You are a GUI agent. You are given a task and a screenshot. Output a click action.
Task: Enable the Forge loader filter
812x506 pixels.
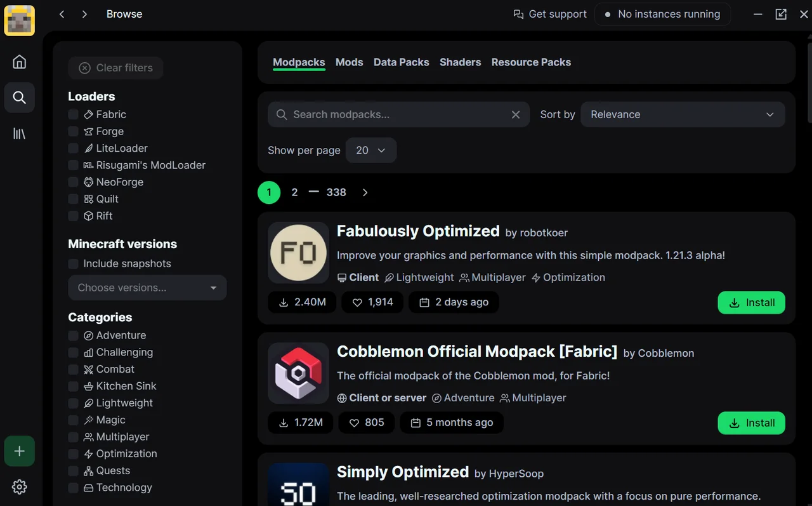point(73,131)
